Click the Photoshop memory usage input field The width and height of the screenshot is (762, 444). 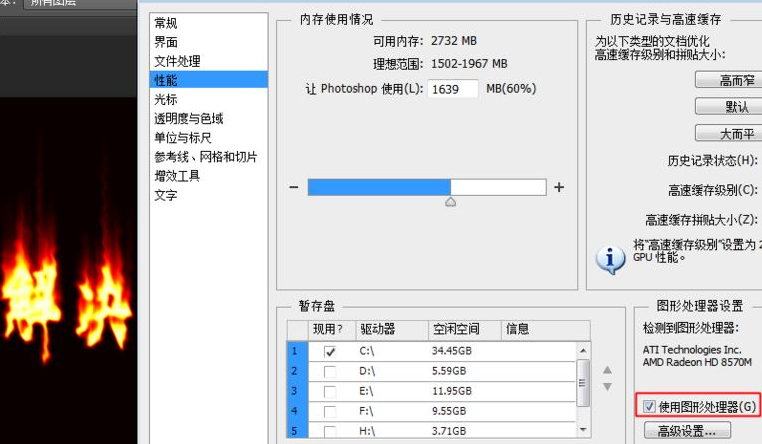[x=453, y=89]
